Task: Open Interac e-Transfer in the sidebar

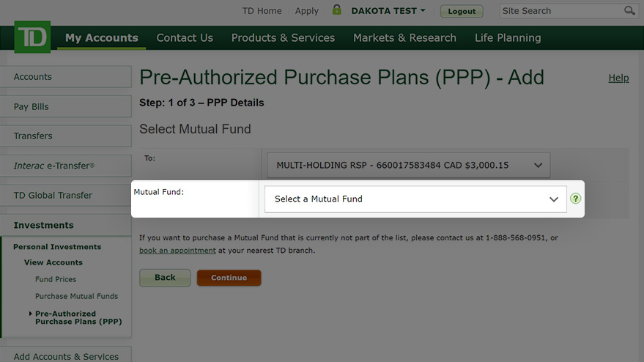Action: point(66,166)
